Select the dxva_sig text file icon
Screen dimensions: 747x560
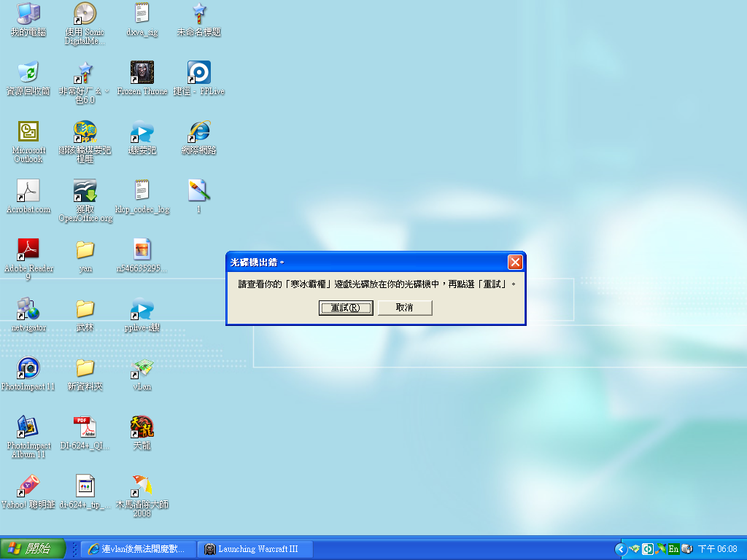pos(142,15)
